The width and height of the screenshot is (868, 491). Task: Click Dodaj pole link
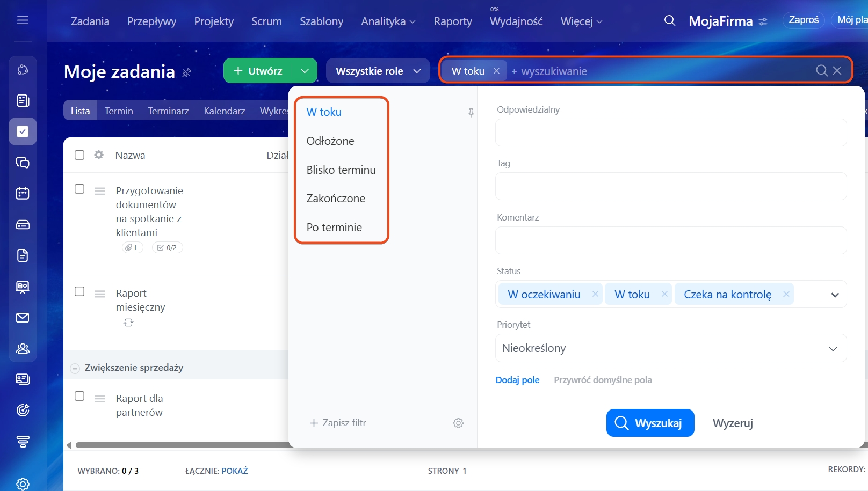point(517,380)
